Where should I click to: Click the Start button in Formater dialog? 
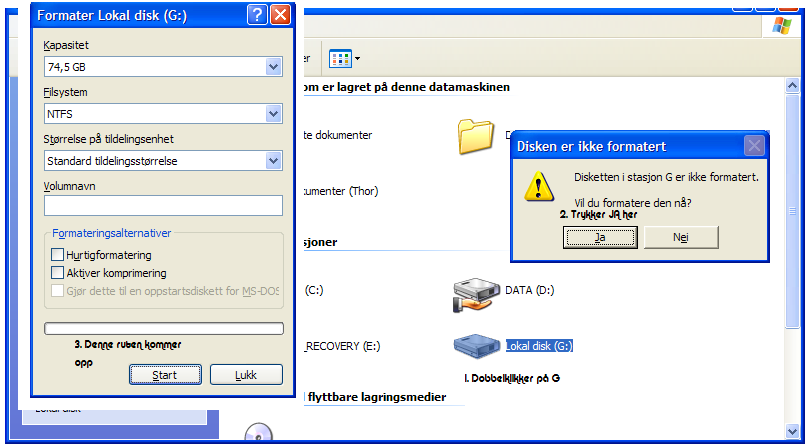pyautogui.click(x=165, y=375)
